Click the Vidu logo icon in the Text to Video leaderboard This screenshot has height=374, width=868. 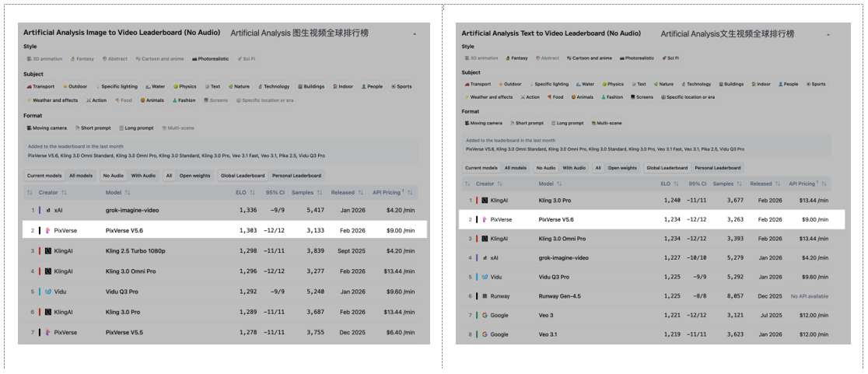pyautogui.click(x=485, y=277)
